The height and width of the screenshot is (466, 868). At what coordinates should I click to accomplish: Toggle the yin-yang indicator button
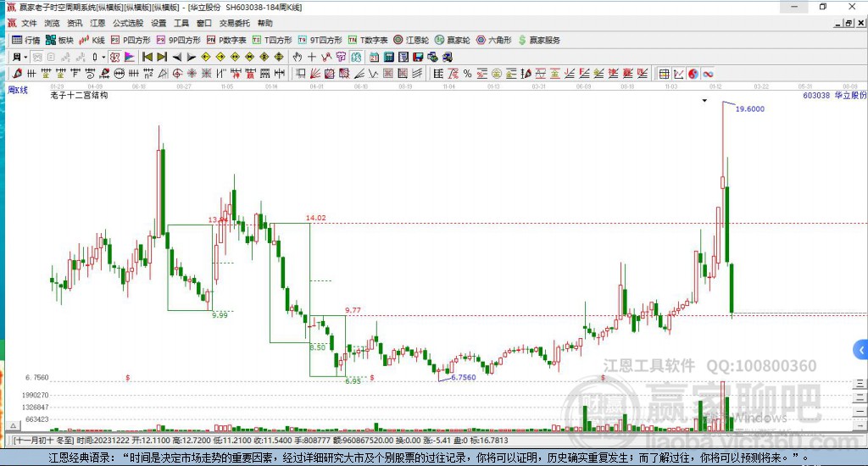[x=693, y=74]
